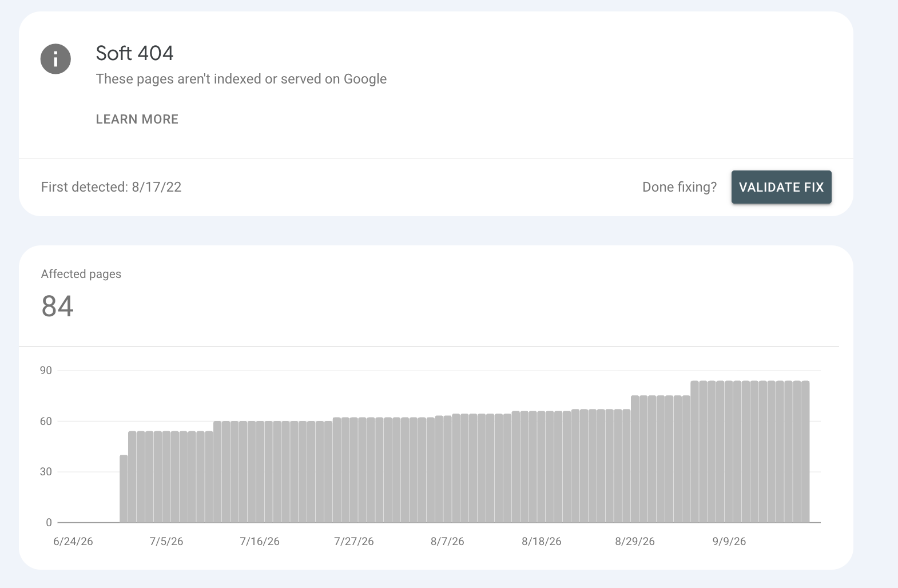898x588 pixels.
Task: Click the 'Affected pages' label
Action: click(81, 274)
